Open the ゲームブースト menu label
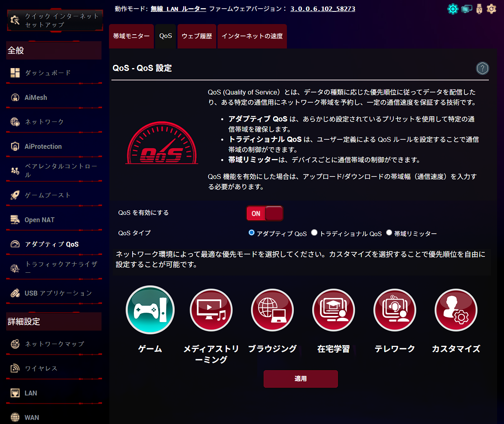The width and height of the screenshot is (504, 424). 48,195
